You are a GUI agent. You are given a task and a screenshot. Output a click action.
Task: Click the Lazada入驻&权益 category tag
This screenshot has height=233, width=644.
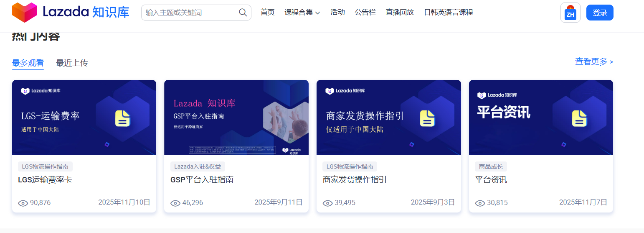tap(198, 166)
